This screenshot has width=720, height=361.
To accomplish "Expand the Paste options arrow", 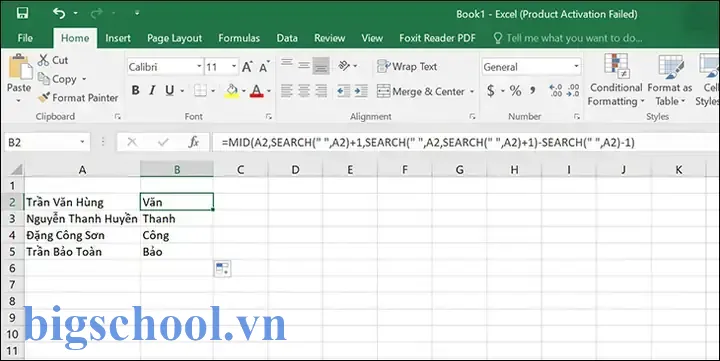I will [x=19, y=100].
